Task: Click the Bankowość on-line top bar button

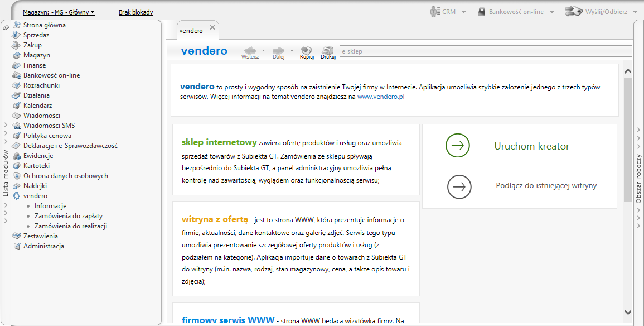Action: 511,12
